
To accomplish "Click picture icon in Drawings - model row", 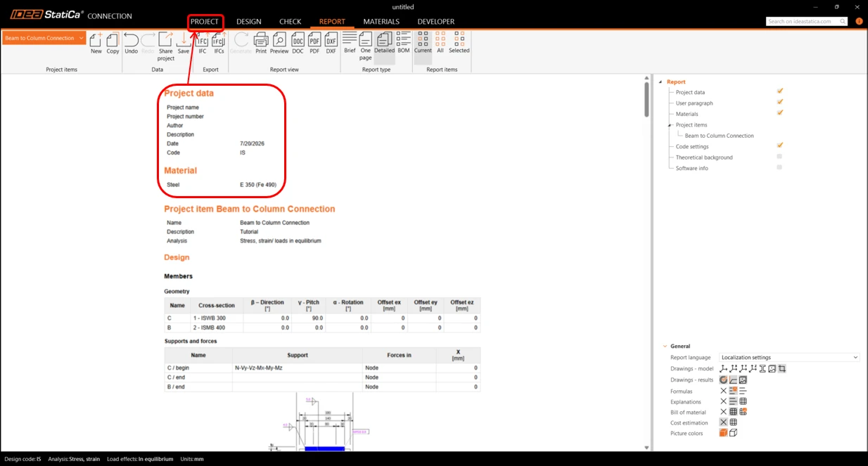I will coord(772,369).
